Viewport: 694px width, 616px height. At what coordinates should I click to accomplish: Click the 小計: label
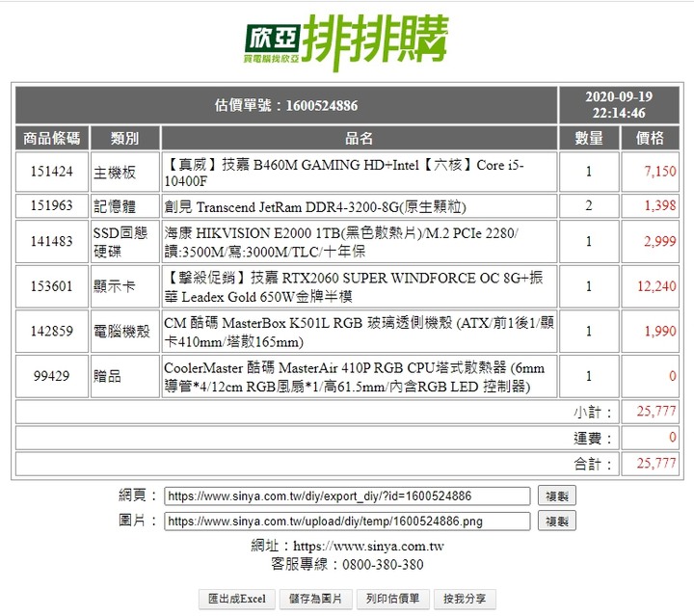(x=593, y=412)
